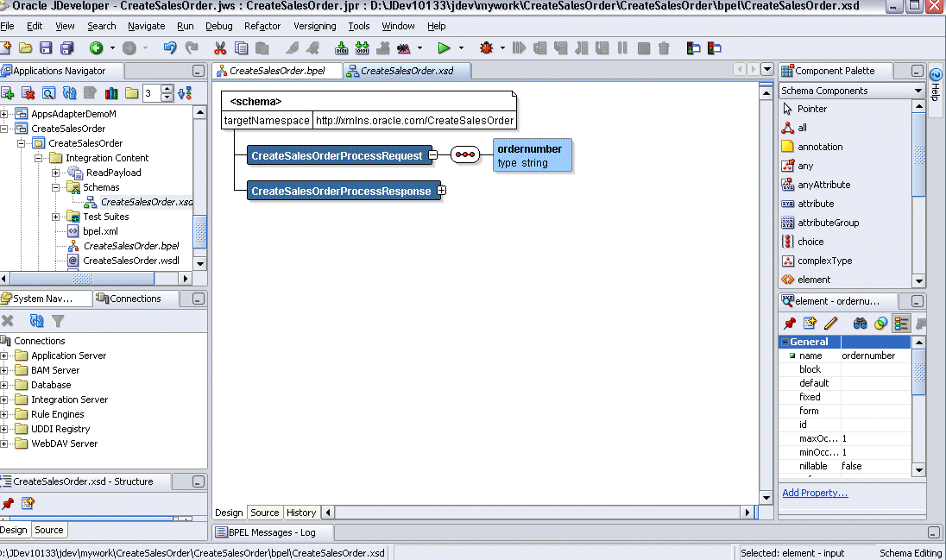Make project with binary download icon
Image resolution: width=946 pixels, height=560 pixels.
[x=342, y=47]
